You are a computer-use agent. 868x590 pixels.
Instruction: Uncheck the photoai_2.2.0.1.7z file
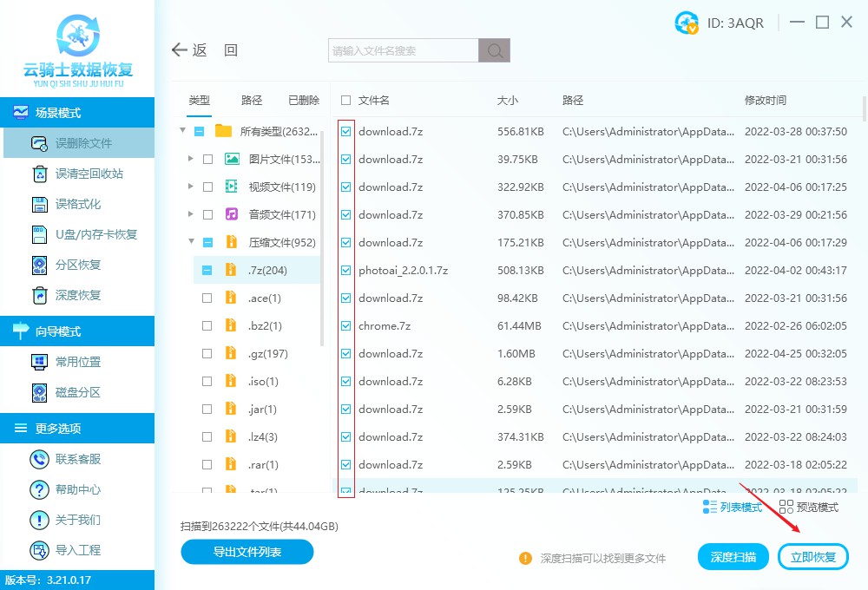point(346,270)
